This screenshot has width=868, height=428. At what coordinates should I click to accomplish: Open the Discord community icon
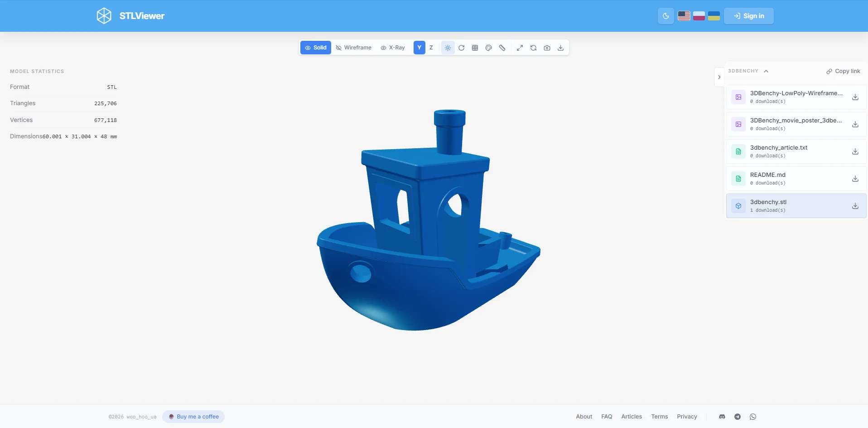tap(722, 417)
